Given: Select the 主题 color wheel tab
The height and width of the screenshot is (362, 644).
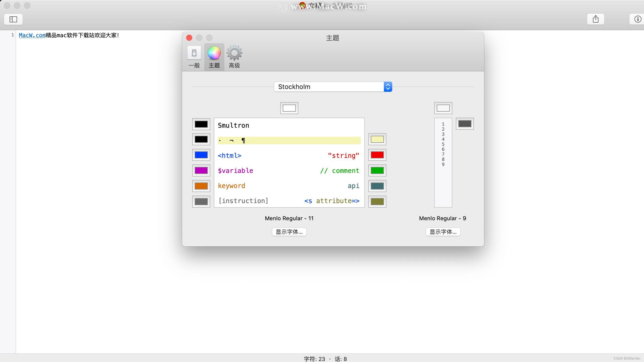Looking at the screenshot, I should 214,57.
